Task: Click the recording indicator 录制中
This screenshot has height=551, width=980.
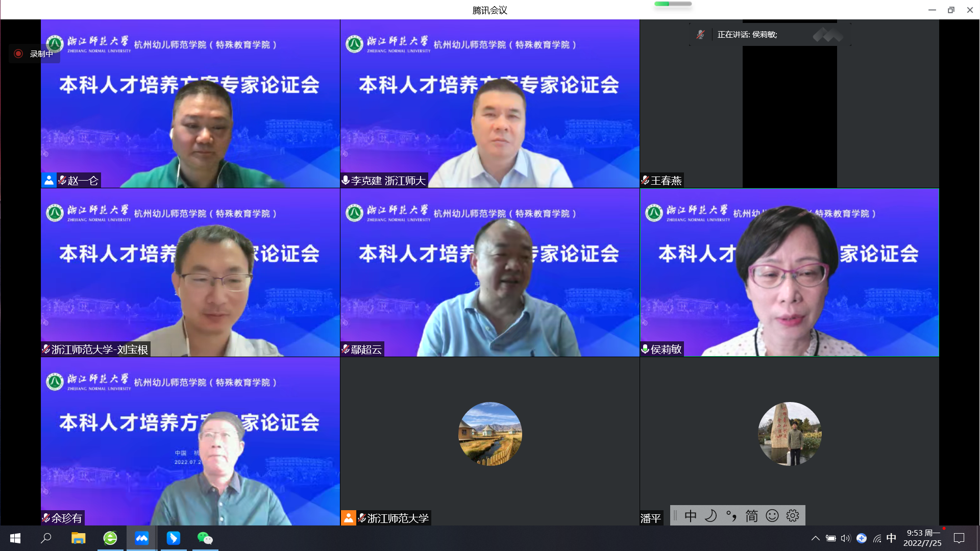Action: coord(34,54)
